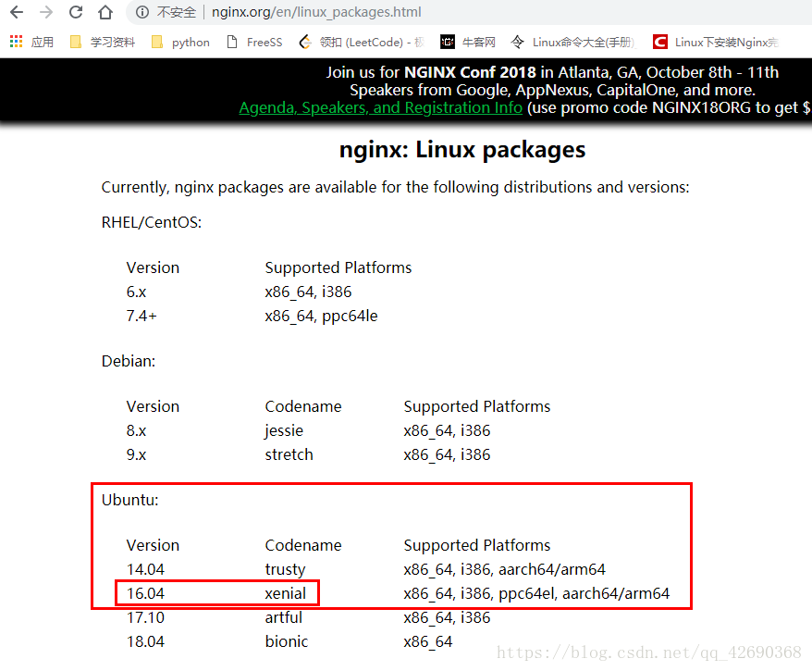Screen dimensions: 812x671
Task: Click the 'trusty' codename cell
Action: tap(286, 570)
